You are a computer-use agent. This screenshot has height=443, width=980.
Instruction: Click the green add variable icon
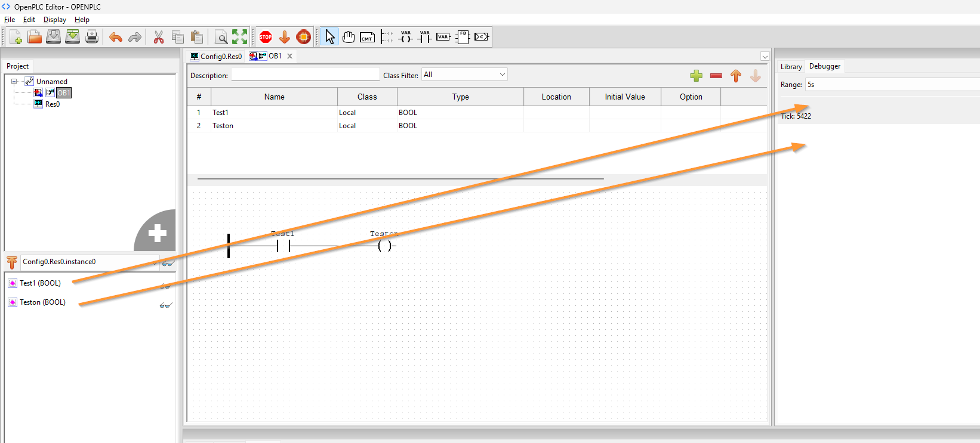point(696,76)
